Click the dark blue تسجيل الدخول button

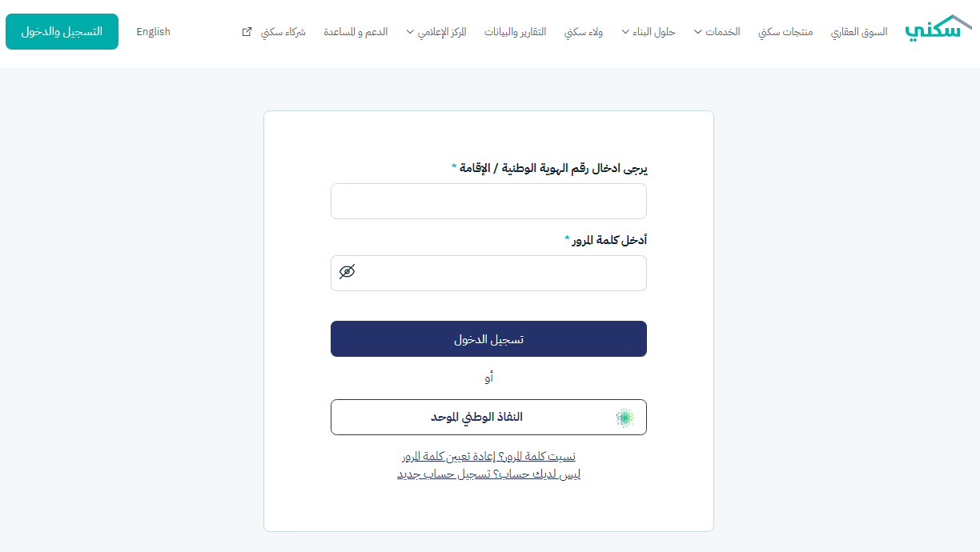tap(488, 338)
